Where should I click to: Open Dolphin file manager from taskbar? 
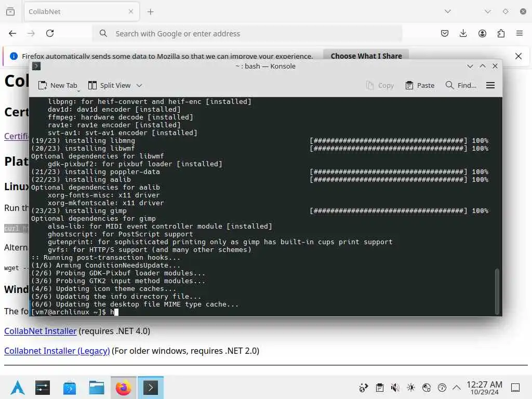click(96, 388)
